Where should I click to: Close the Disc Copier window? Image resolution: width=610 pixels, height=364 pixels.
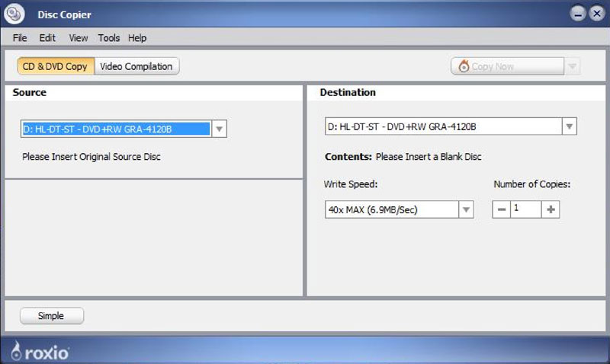(597, 14)
